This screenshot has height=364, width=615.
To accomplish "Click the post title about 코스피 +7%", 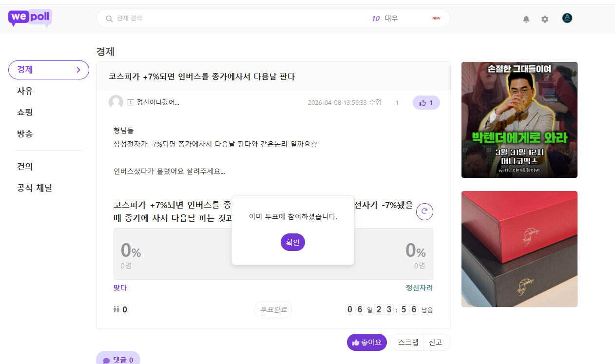I will [202, 77].
